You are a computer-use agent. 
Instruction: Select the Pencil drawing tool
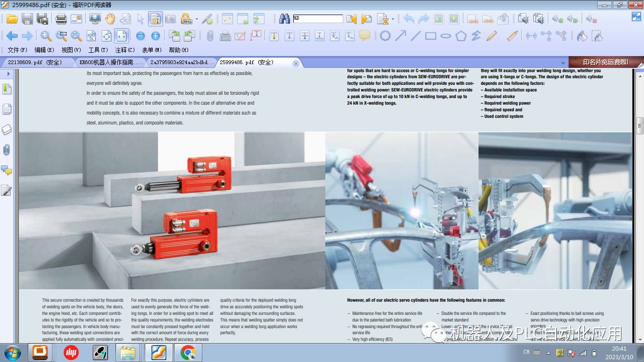492,35
